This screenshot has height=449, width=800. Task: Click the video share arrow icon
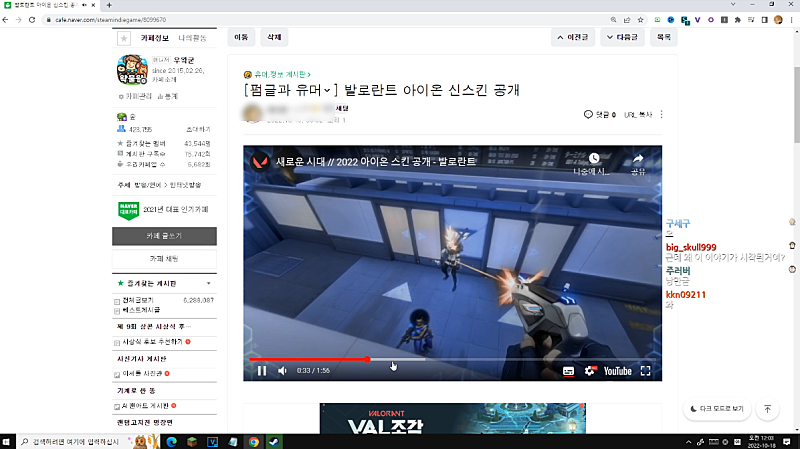[638, 159]
